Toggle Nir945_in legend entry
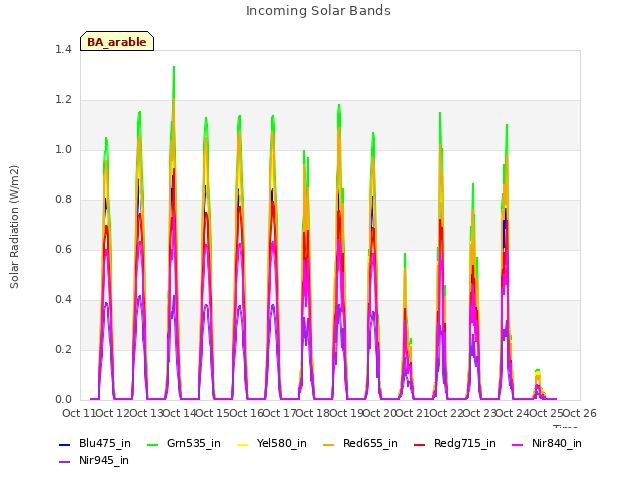 94,460
